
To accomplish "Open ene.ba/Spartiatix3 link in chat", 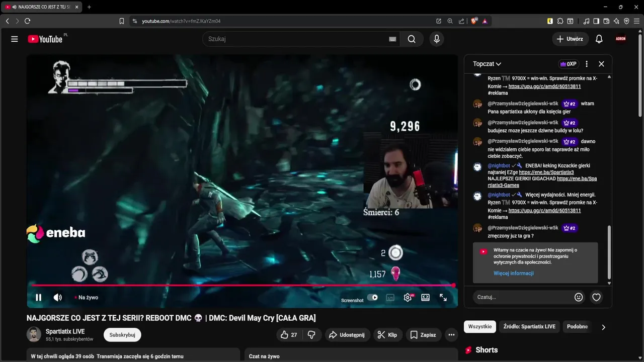I will click(x=546, y=172).
